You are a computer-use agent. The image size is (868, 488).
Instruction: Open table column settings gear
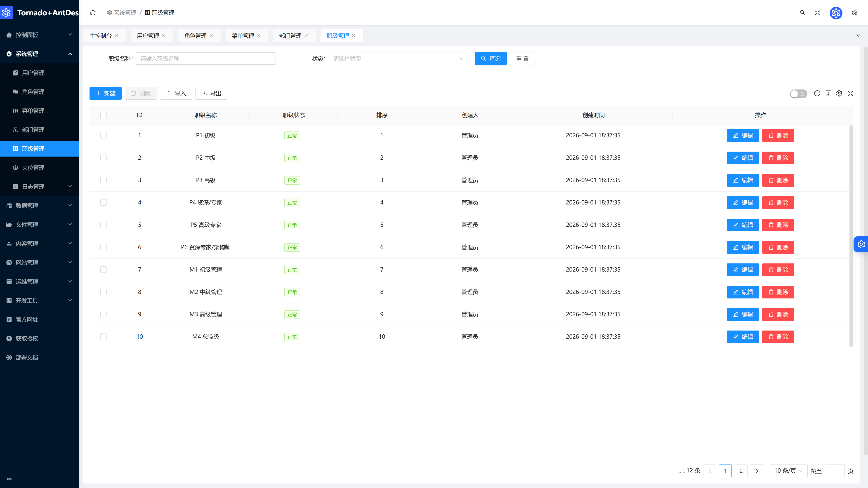[839, 93]
